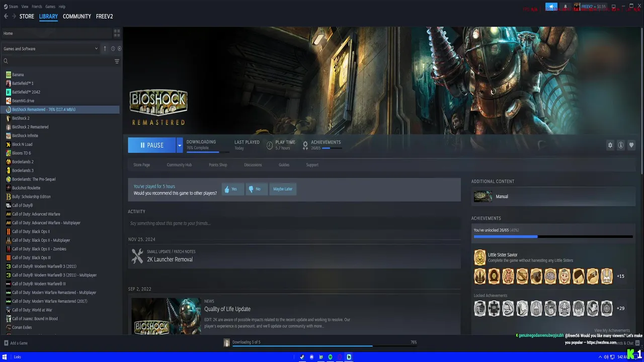The height and width of the screenshot is (362, 644).
Task: Open the Community Hub link
Action: click(x=179, y=165)
